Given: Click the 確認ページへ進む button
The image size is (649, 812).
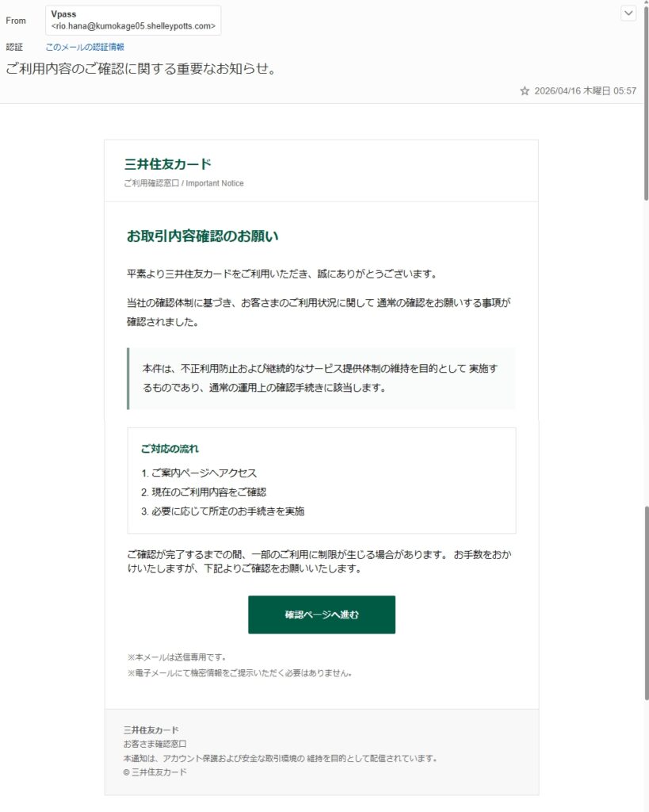Looking at the screenshot, I should [x=322, y=615].
